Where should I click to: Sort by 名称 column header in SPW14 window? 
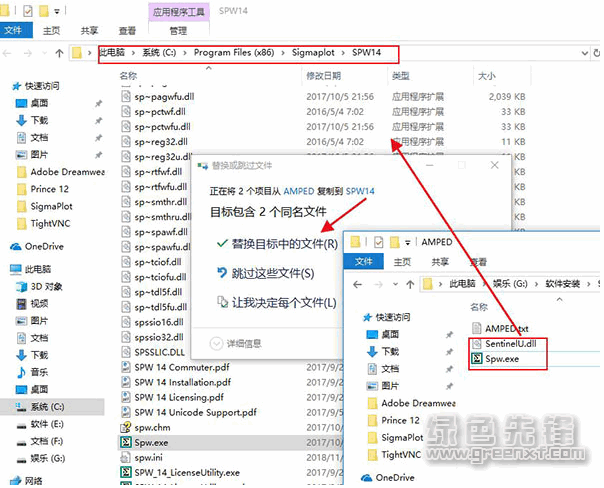tap(128, 75)
